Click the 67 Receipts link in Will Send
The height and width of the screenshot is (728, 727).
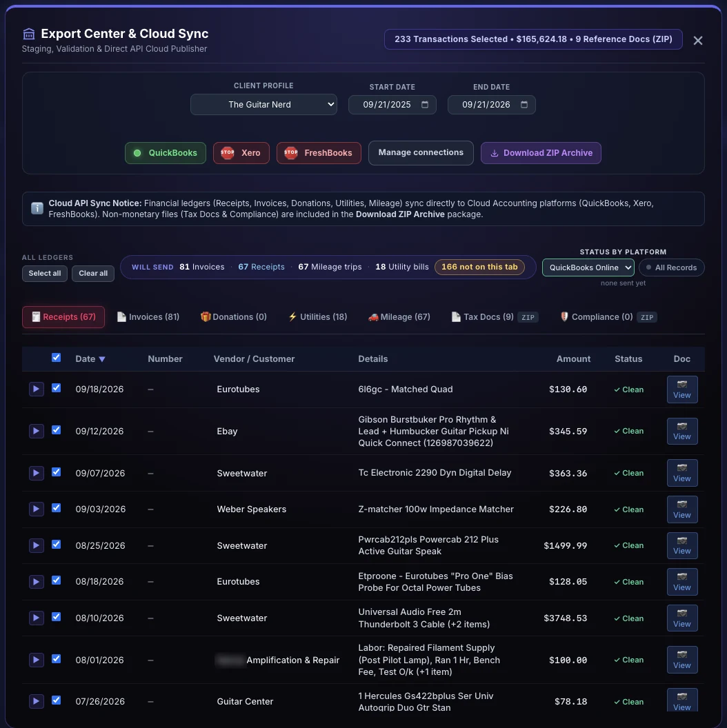(x=261, y=267)
